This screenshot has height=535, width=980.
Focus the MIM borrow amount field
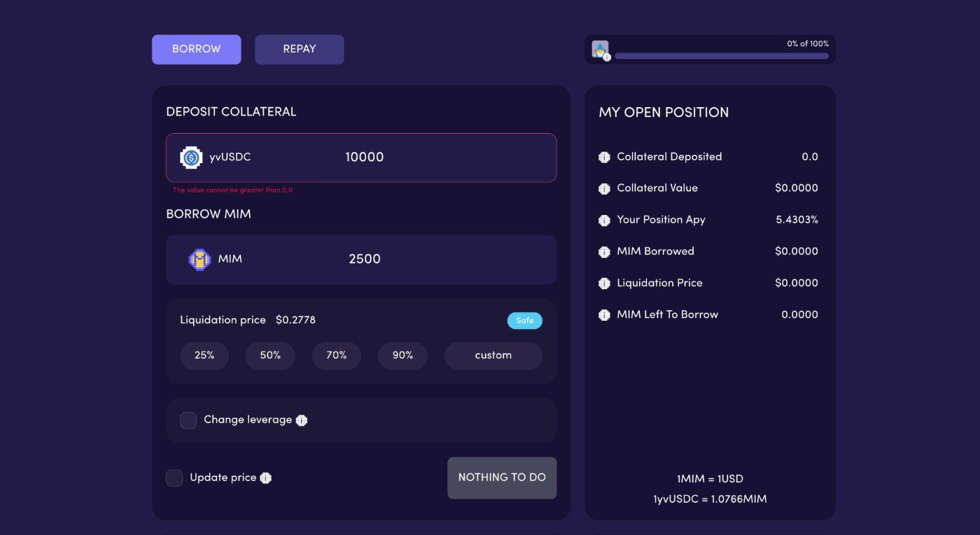coord(420,259)
